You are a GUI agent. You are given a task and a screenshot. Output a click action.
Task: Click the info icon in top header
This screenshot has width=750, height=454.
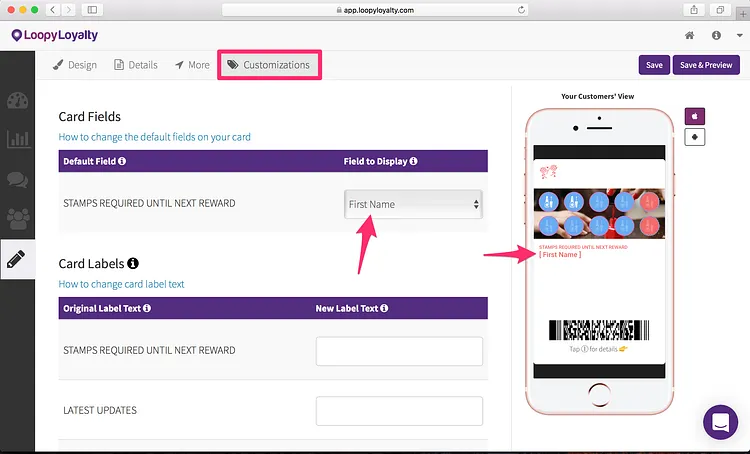(716, 35)
